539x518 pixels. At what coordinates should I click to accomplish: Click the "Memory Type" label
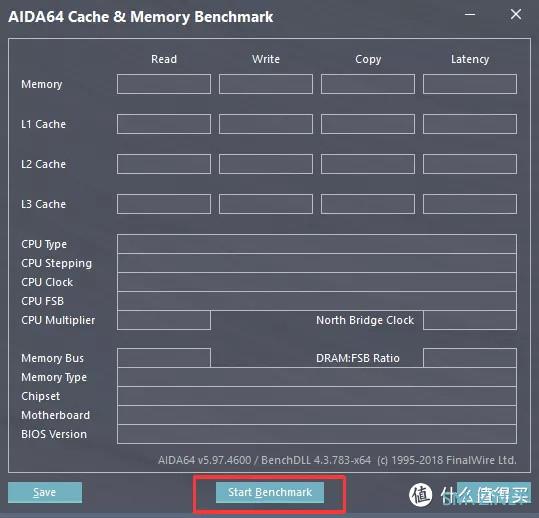click(x=54, y=377)
